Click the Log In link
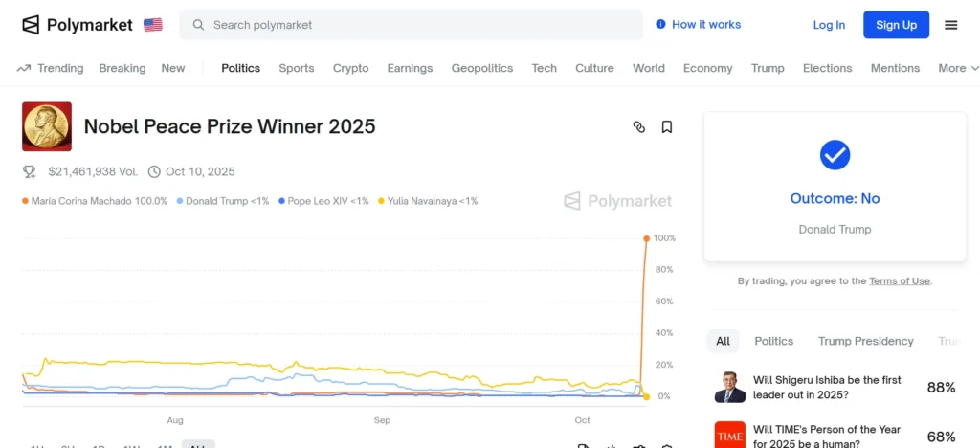This screenshot has height=448, width=980. (x=829, y=25)
